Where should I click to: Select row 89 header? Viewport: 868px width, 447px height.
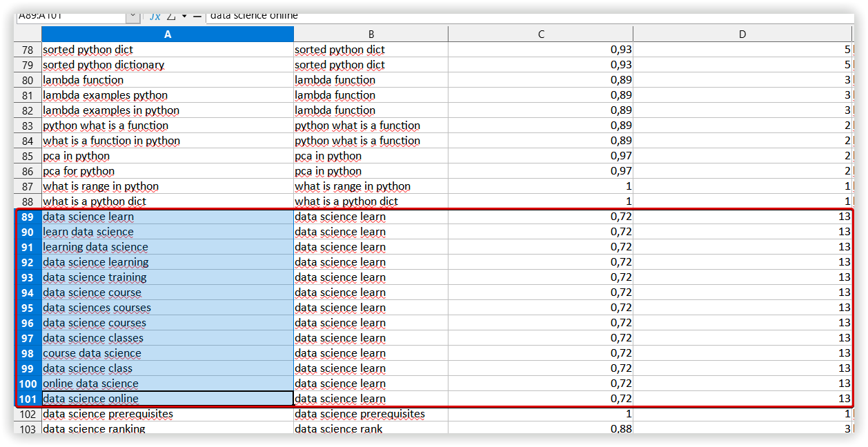click(x=28, y=217)
